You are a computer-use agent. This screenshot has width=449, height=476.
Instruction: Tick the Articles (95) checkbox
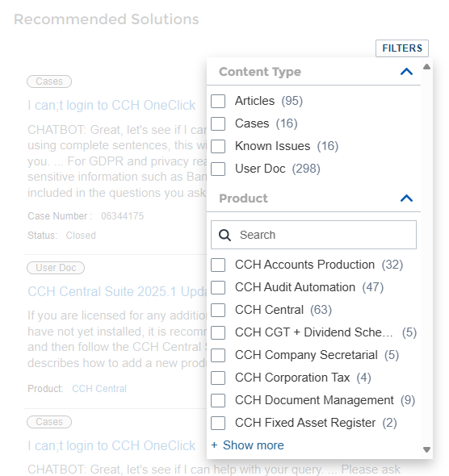click(x=218, y=101)
